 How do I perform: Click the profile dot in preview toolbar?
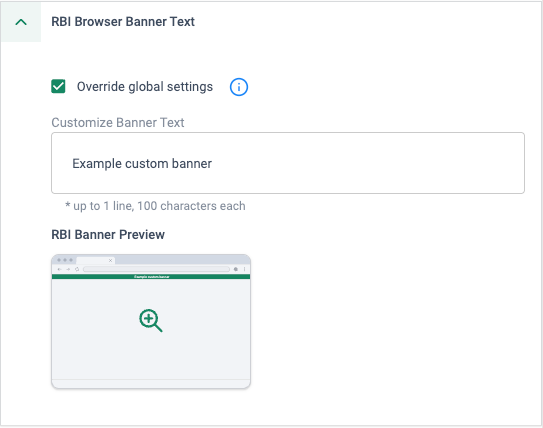[x=236, y=269]
